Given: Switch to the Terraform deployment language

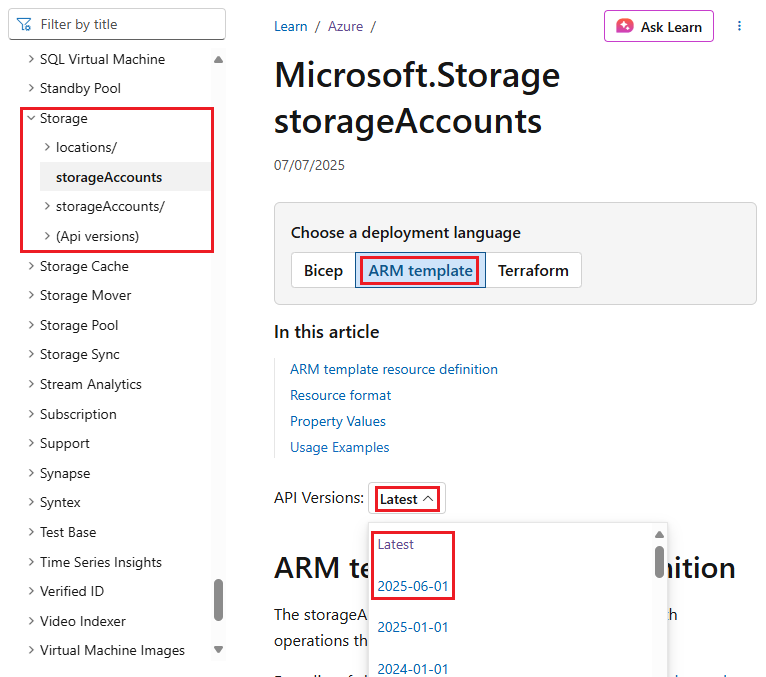Looking at the screenshot, I should [x=533, y=270].
